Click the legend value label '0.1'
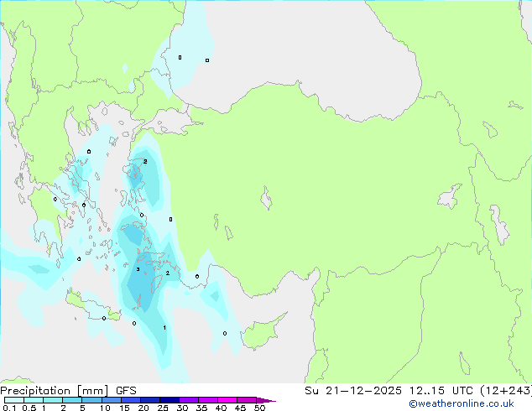 9,408
